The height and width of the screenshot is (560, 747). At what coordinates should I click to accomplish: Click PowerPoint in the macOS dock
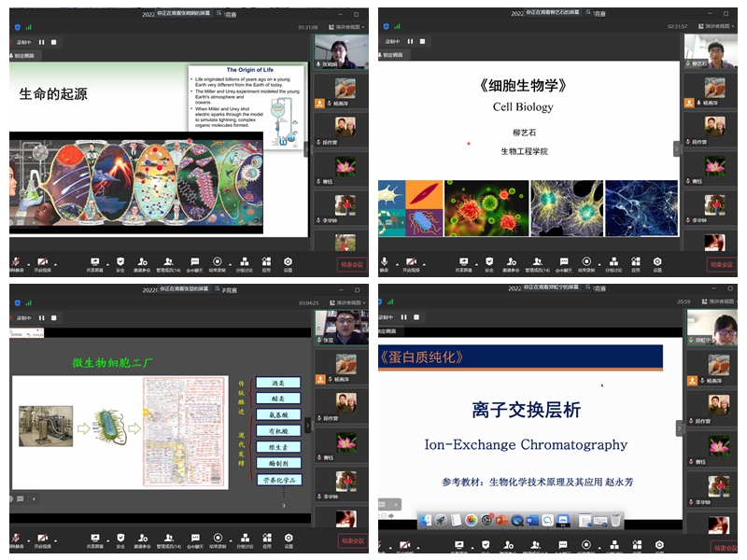tap(500, 520)
